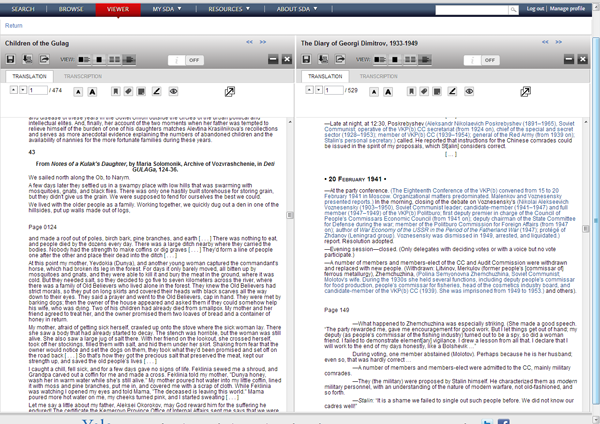Image resolution: width=600 pixels, height=424 pixels.
Task: Go to next document in Gulag panel
Action: [263, 42]
